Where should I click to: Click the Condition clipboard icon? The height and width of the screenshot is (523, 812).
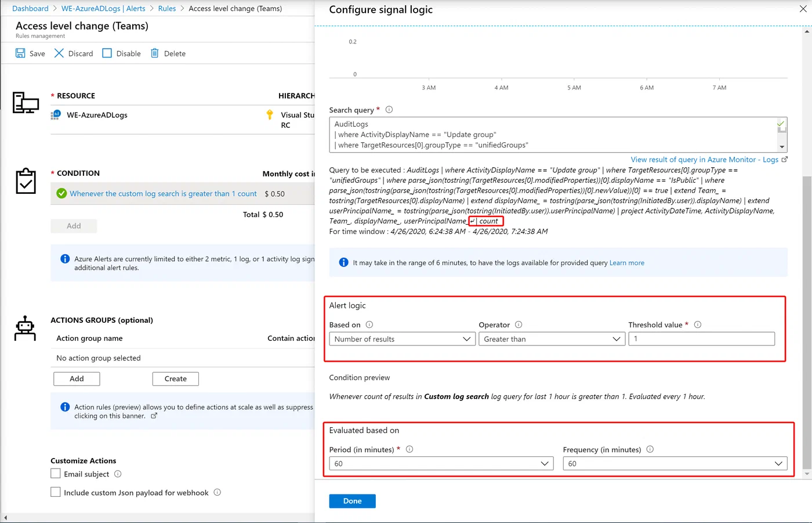(x=26, y=181)
